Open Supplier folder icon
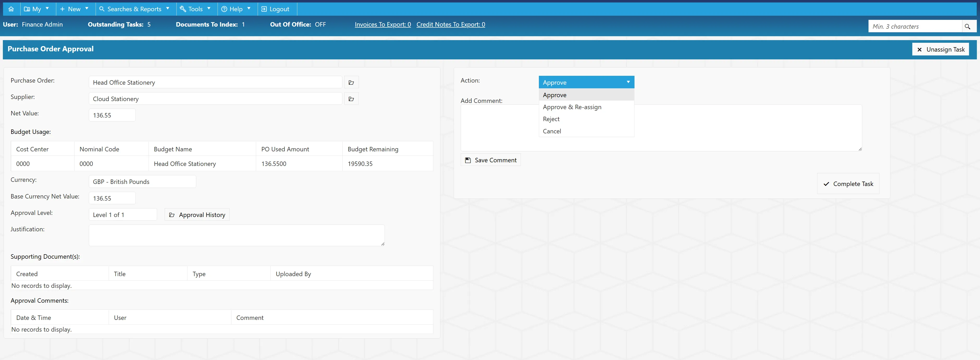 pyautogui.click(x=351, y=99)
